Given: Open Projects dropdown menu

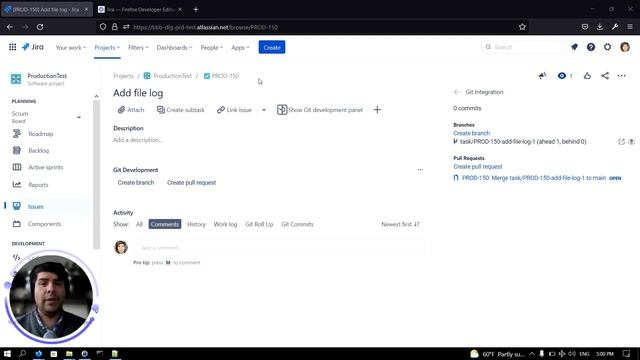Looking at the screenshot, I should [107, 47].
